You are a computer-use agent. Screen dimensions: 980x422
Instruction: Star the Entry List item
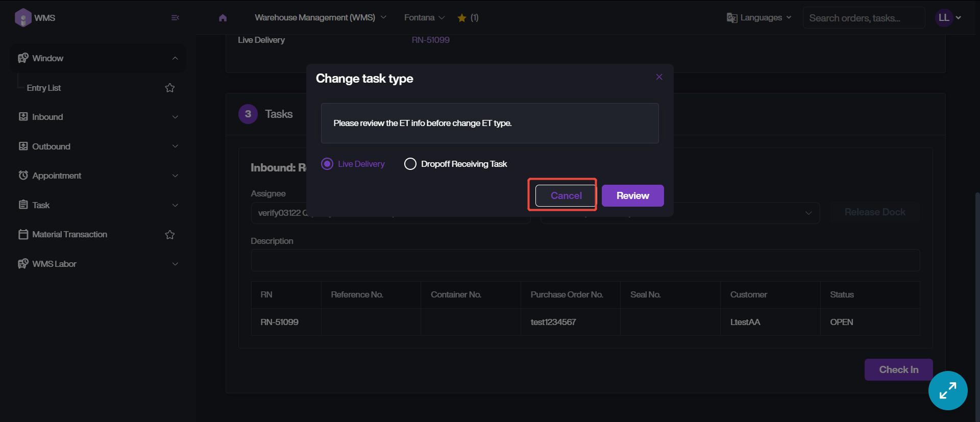pyautogui.click(x=170, y=88)
